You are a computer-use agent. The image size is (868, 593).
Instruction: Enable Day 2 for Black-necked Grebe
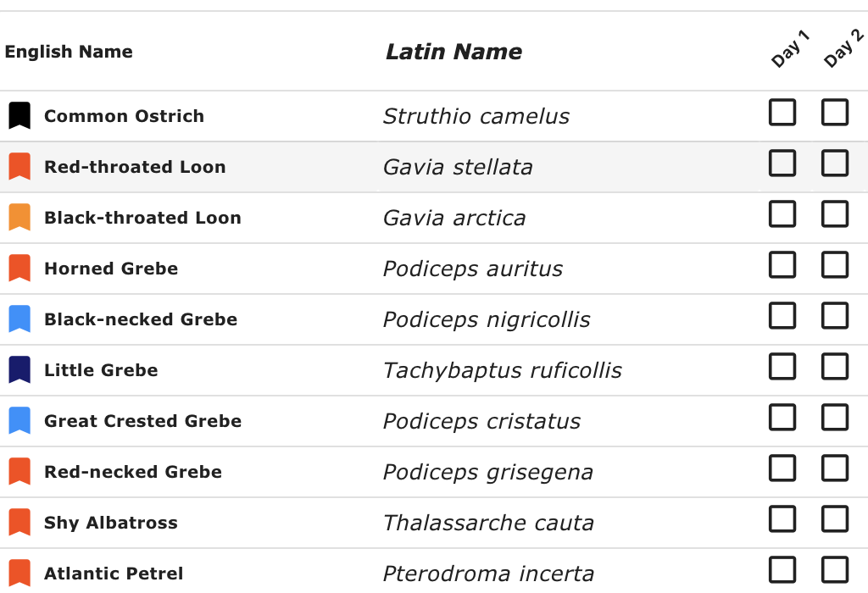pos(835,316)
